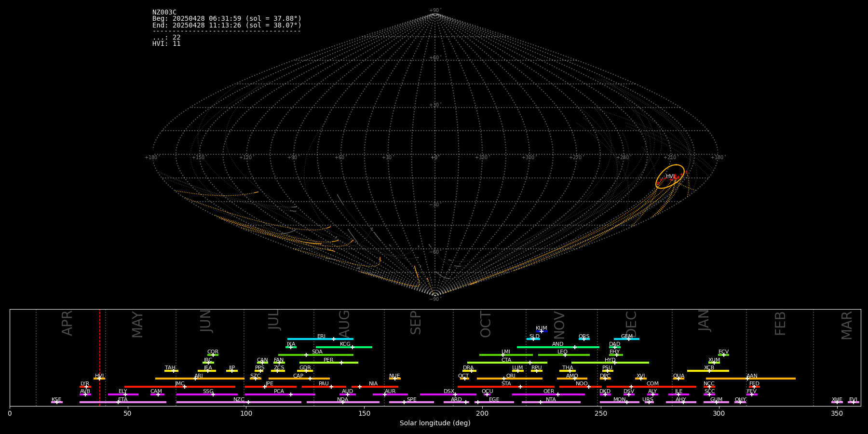
Task: Click the +90° label at the top of the sky map
Action: click(435, 11)
